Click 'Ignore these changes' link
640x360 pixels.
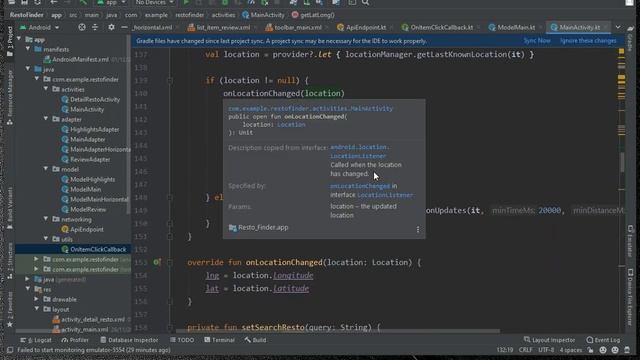pos(588,41)
